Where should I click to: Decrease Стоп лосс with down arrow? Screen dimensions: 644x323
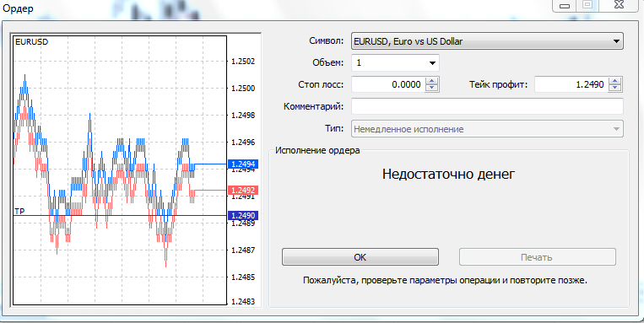click(431, 88)
